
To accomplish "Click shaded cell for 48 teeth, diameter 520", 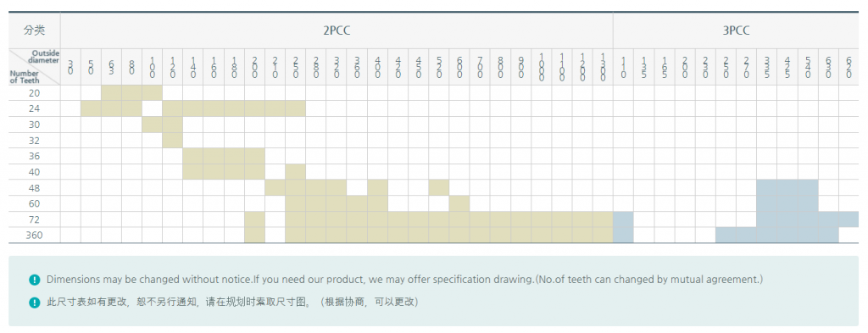I will click(439, 187).
